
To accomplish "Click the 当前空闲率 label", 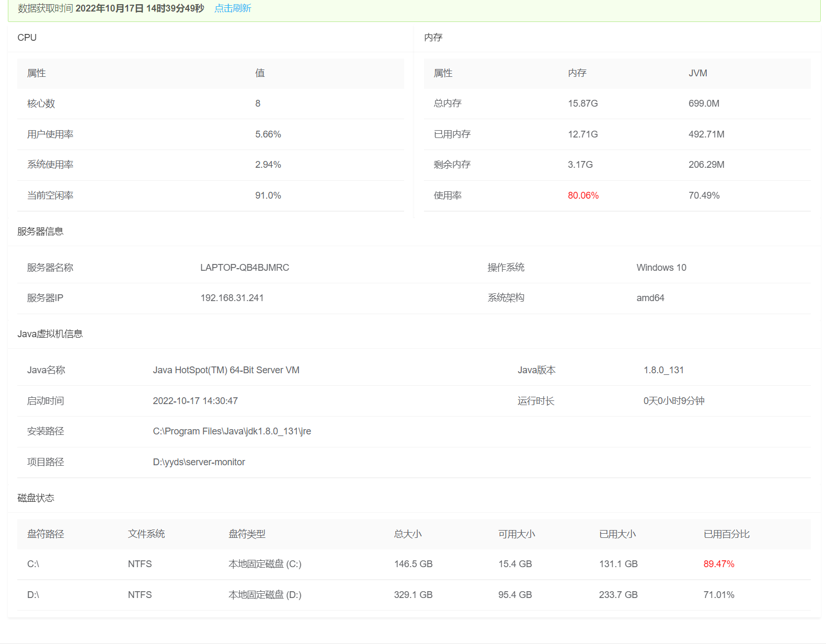I will click(x=50, y=195).
